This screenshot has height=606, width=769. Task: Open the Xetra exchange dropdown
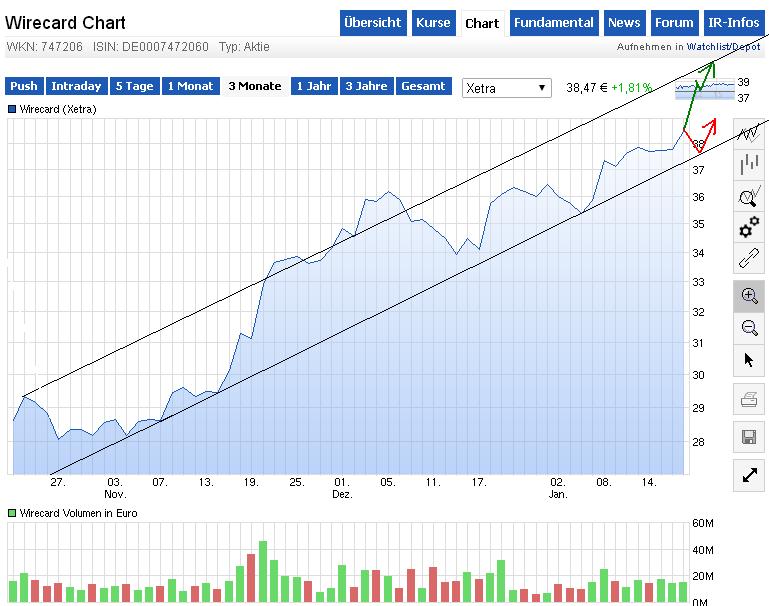click(x=507, y=88)
